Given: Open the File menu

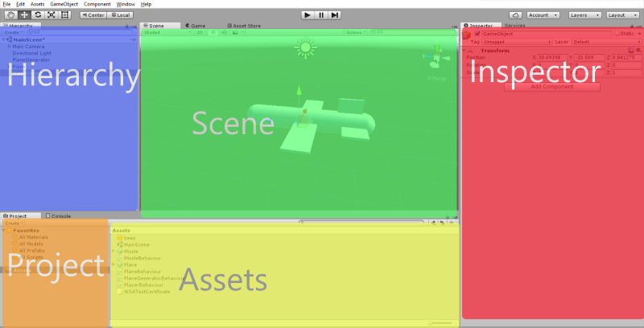Looking at the screenshot, I should pos(6,4).
